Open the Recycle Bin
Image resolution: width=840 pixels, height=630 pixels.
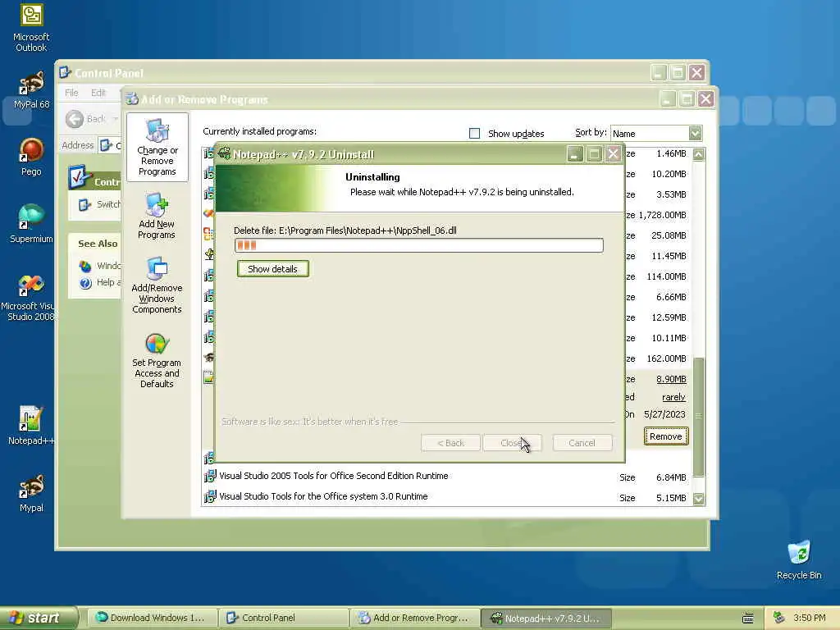799,559
